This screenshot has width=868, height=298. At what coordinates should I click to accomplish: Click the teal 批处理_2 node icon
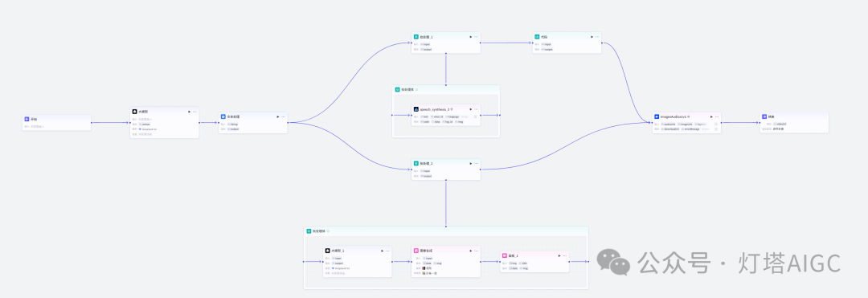(416, 164)
